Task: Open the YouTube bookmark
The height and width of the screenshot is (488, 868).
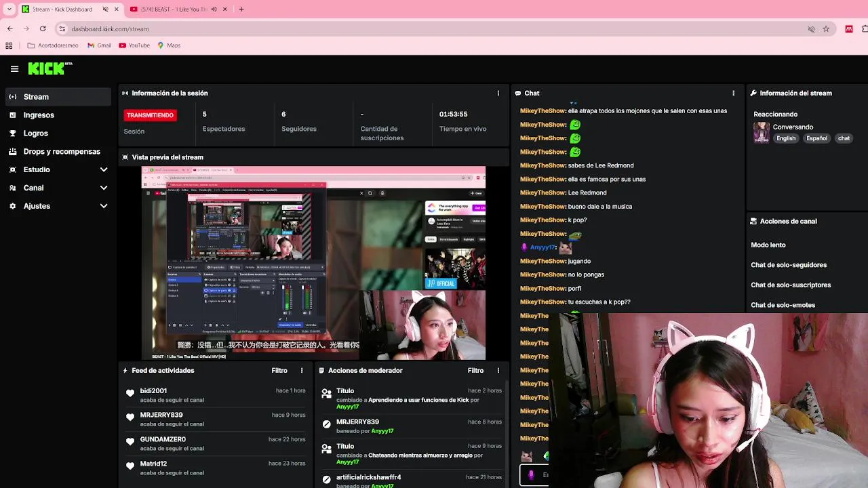Action: point(134,45)
